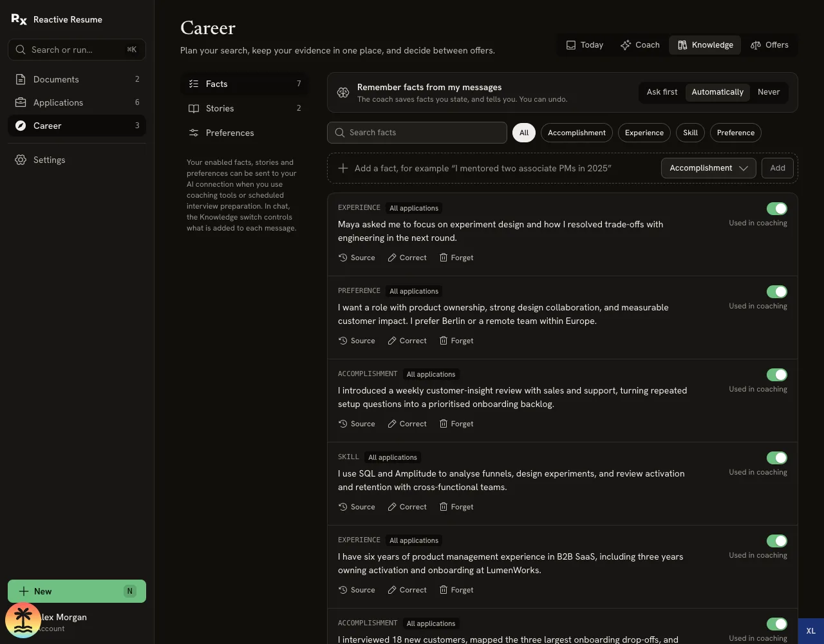This screenshot has width=824, height=644.
Task: Click Source for the Berlin preference fact
Action: pyautogui.click(x=357, y=341)
